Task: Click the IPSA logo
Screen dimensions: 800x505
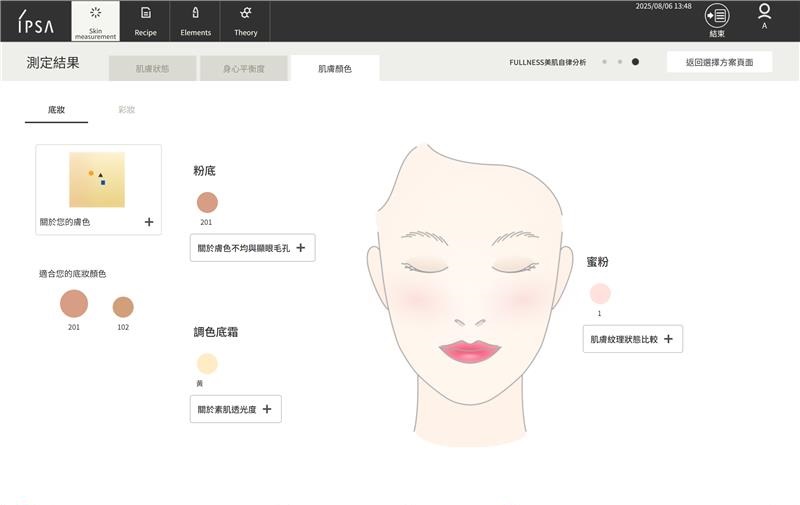Action: (35, 21)
